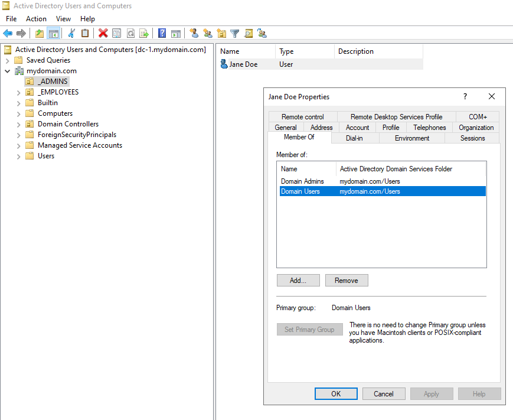This screenshot has width=513, height=420.
Task: Click the _ADMINS organizational unit icon
Action: coord(30,81)
